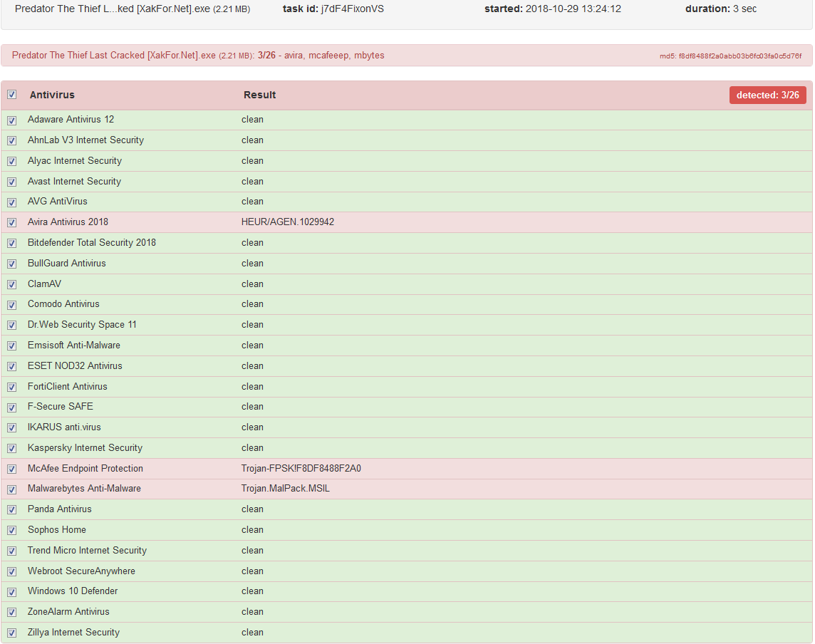
Task: Select the Trojan.MalPack.MSIL result text
Action: pyautogui.click(x=286, y=489)
